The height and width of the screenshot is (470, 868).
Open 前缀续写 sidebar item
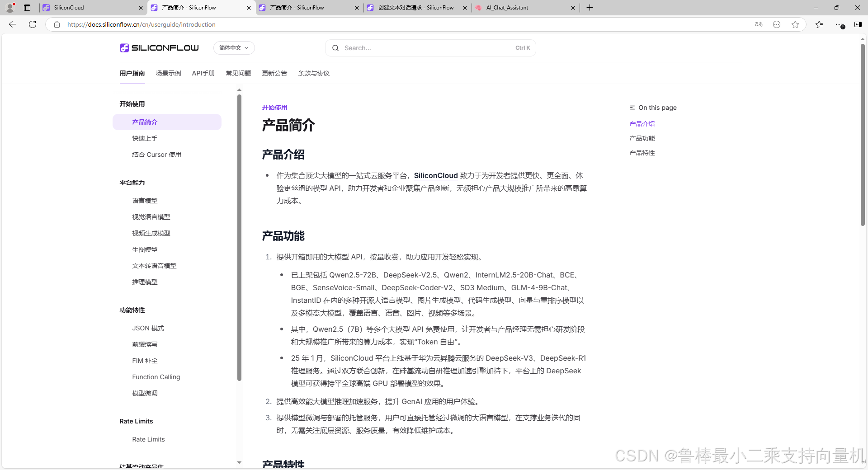[145, 344]
